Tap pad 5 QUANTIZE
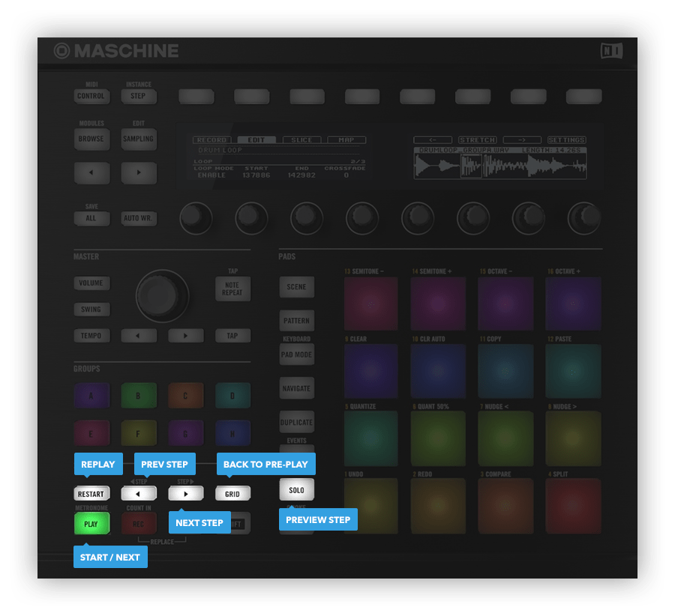The height and width of the screenshot is (616, 675). pyautogui.click(x=370, y=438)
